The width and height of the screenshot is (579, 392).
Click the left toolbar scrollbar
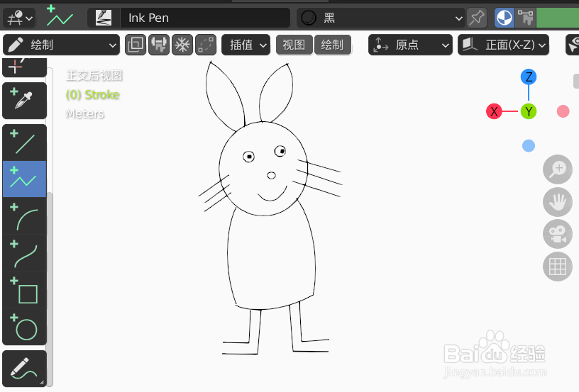(50, 289)
